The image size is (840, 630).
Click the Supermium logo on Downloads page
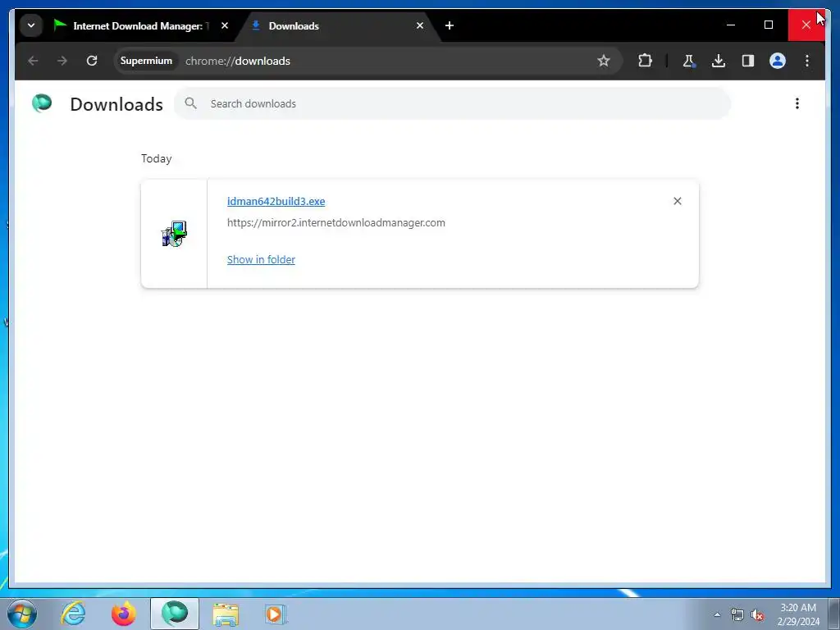[x=42, y=103]
